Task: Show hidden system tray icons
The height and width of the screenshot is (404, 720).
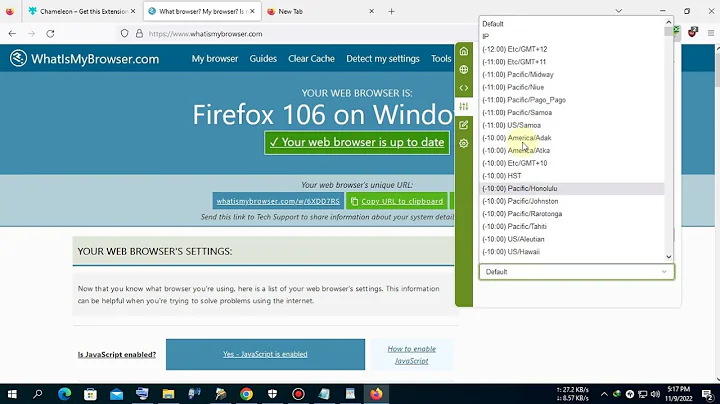Action: point(604,394)
